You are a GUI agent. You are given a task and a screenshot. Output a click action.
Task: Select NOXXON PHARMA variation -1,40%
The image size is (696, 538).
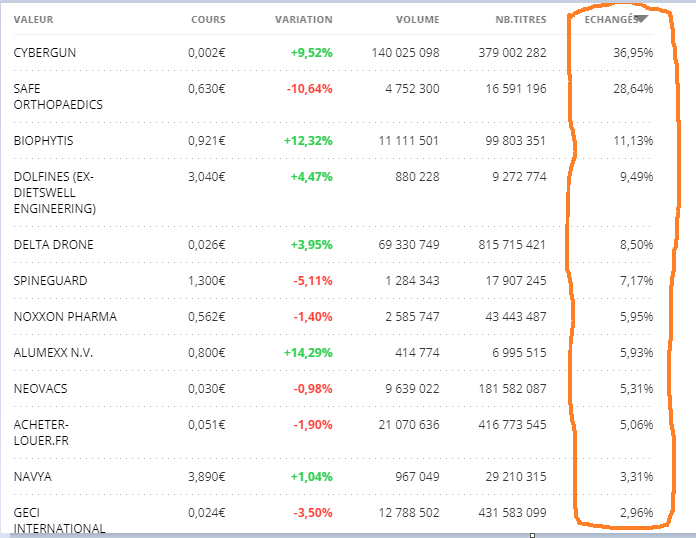pos(313,316)
